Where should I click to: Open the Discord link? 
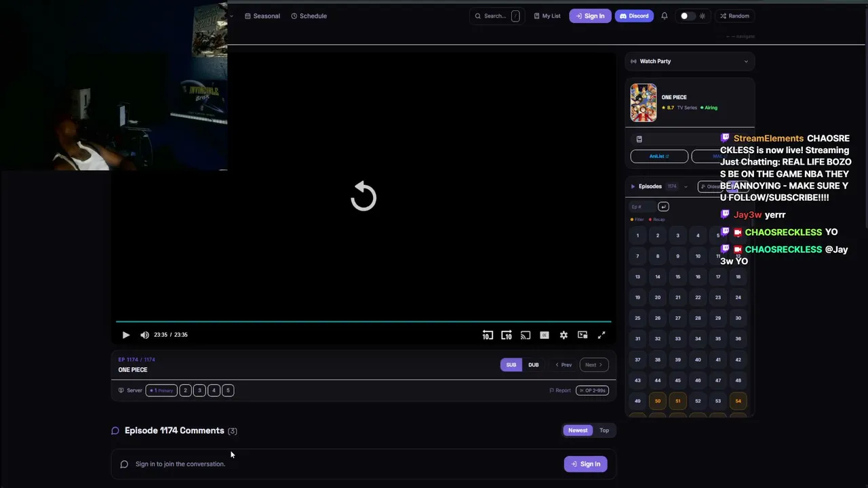click(x=635, y=16)
